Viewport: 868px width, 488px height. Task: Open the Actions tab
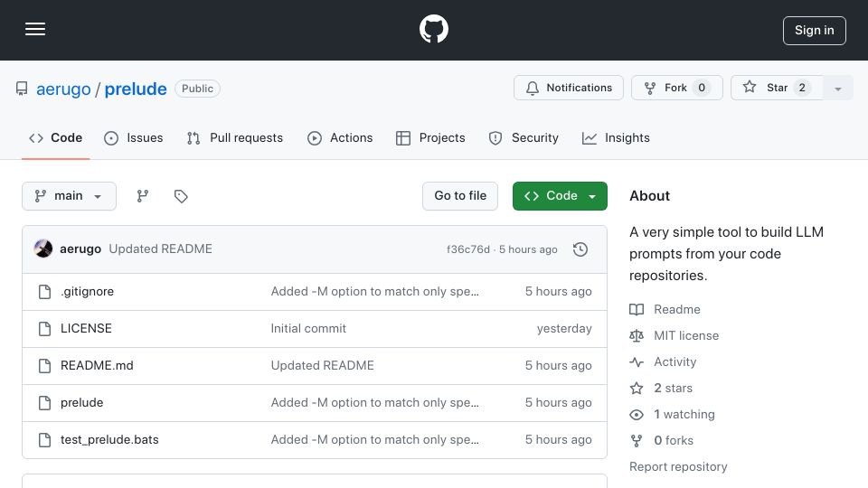pyautogui.click(x=340, y=137)
